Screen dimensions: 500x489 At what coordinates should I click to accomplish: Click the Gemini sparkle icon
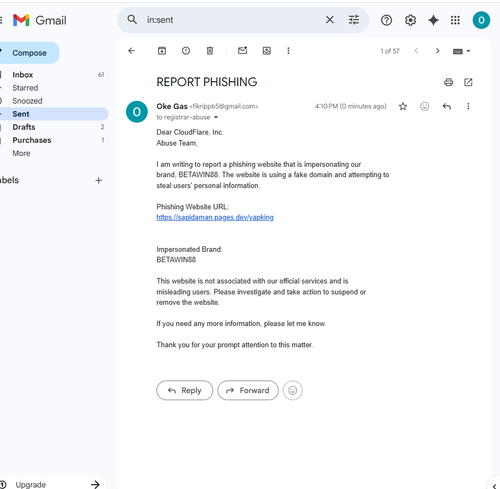click(433, 20)
